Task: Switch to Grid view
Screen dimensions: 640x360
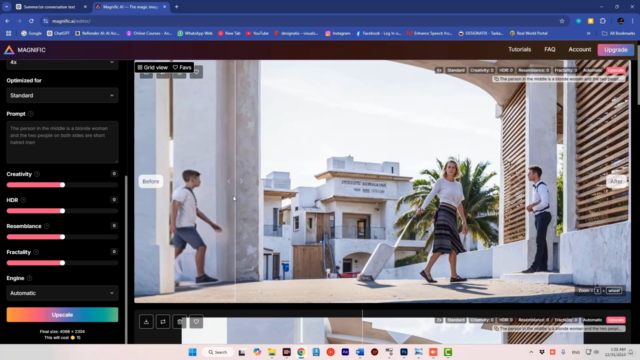Action: pyautogui.click(x=153, y=67)
